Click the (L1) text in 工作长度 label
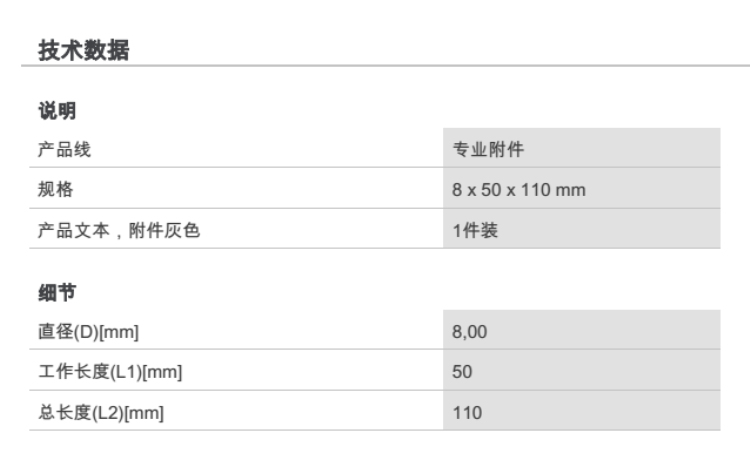This screenshot has width=750, height=473. click(128, 372)
